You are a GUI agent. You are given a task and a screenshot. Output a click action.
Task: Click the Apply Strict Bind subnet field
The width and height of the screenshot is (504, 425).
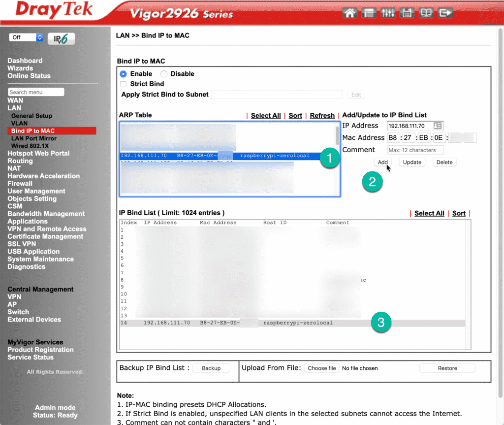click(x=277, y=95)
